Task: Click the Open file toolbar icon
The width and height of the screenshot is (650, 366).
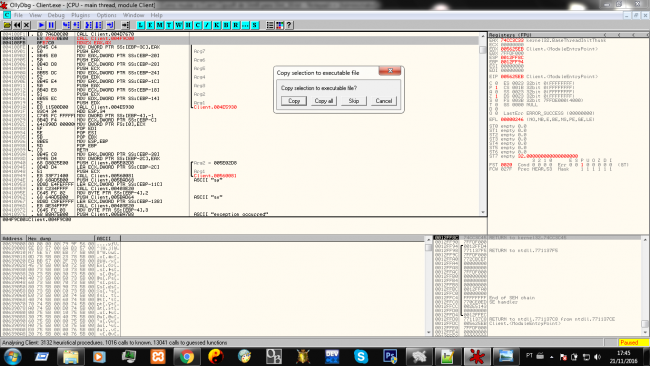Action: coord(7,25)
